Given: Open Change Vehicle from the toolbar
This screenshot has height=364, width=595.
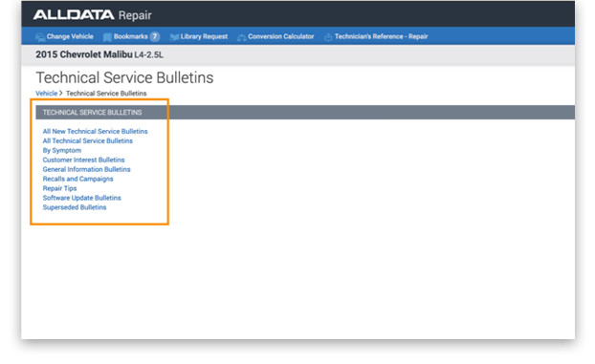Looking at the screenshot, I should pyautogui.click(x=70, y=36).
